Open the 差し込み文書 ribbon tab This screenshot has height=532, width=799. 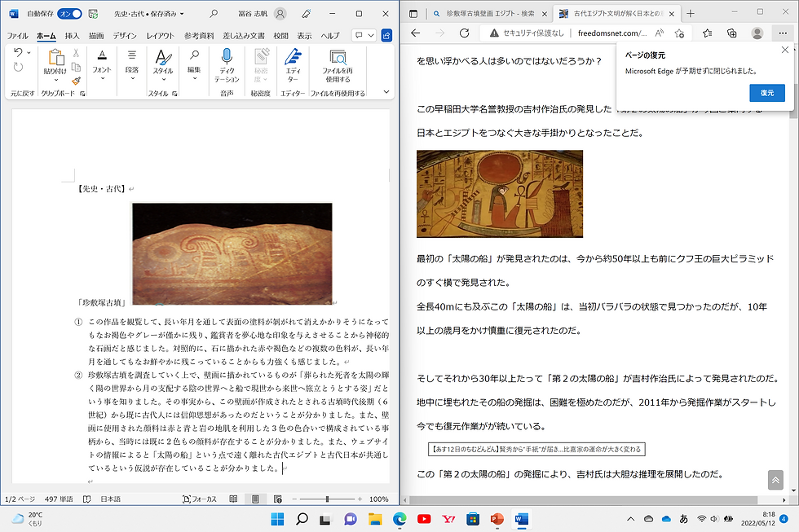pos(244,36)
